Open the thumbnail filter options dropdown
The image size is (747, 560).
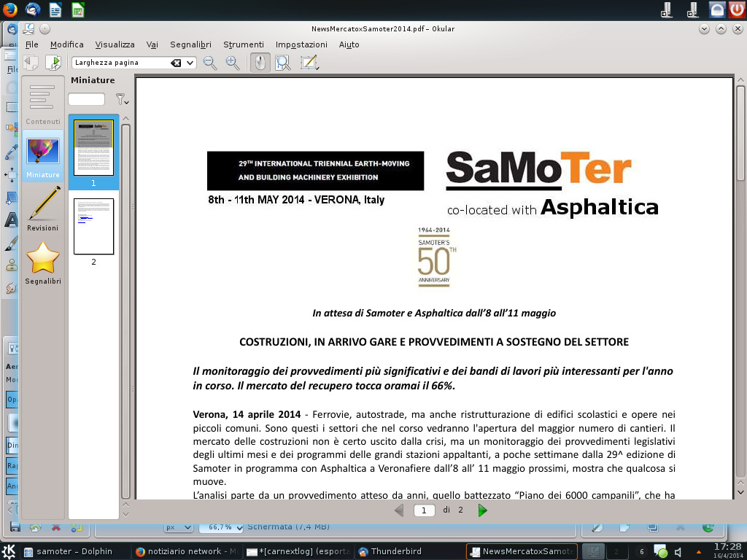pos(122,99)
